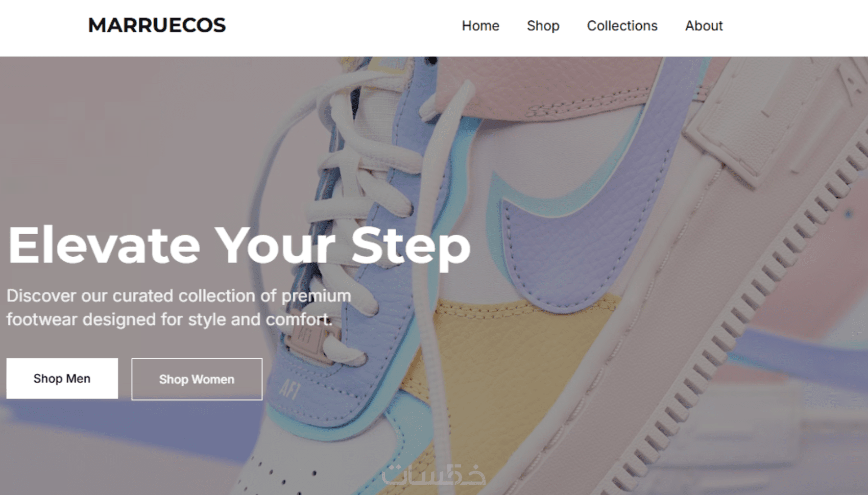Click empty header space between logo and Home

[343, 26]
